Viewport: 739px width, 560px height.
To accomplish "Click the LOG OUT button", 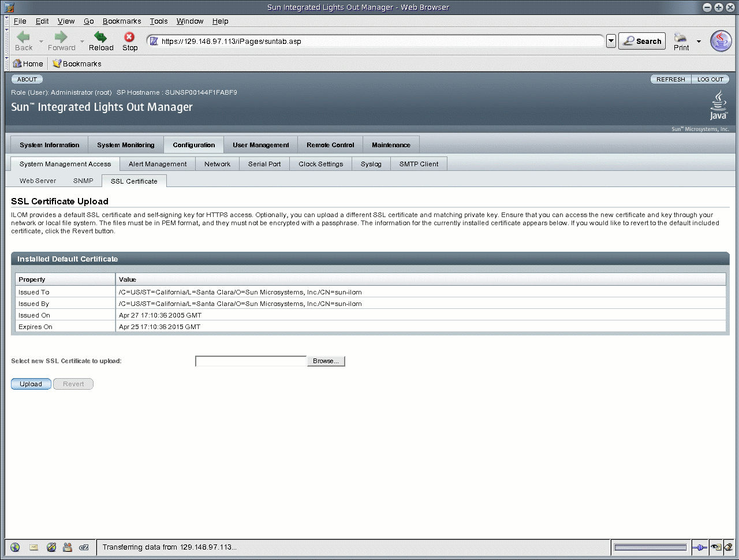I will (710, 79).
